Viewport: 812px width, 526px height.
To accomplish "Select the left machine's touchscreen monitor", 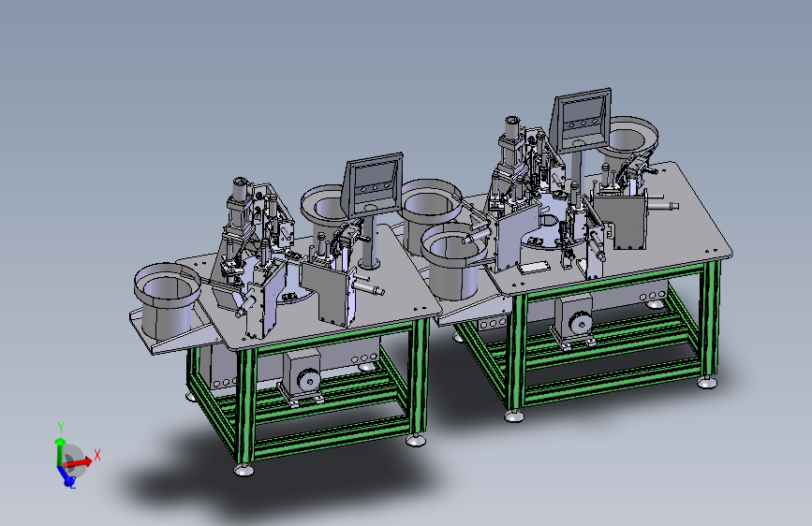I will (372, 184).
